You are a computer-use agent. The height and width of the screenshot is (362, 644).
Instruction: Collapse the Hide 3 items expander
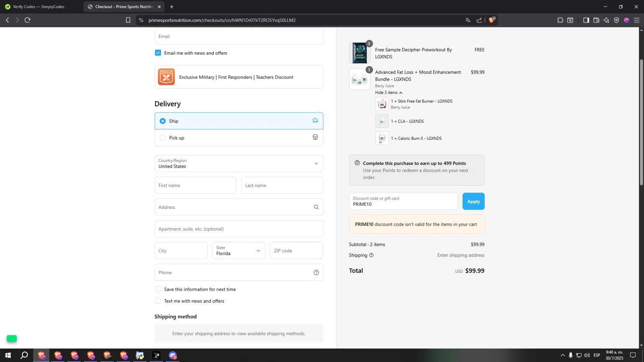(x=389, y=93)
